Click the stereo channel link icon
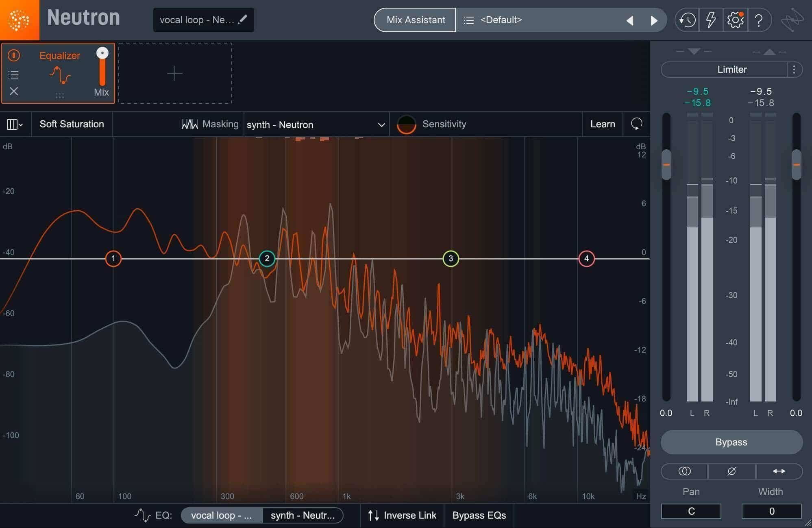 (685, 471)
